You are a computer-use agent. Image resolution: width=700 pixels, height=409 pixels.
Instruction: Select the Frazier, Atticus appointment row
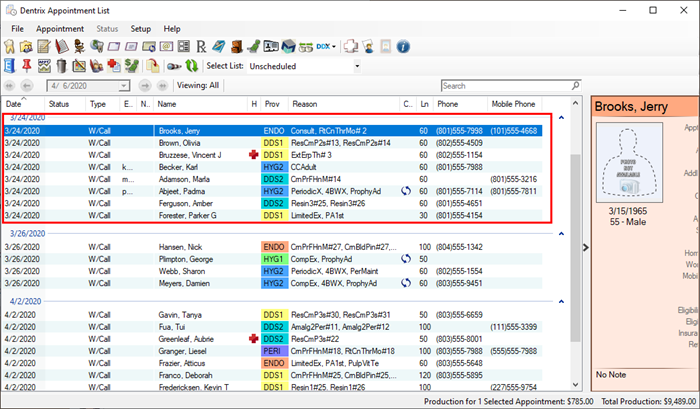(x=272, y=363)
